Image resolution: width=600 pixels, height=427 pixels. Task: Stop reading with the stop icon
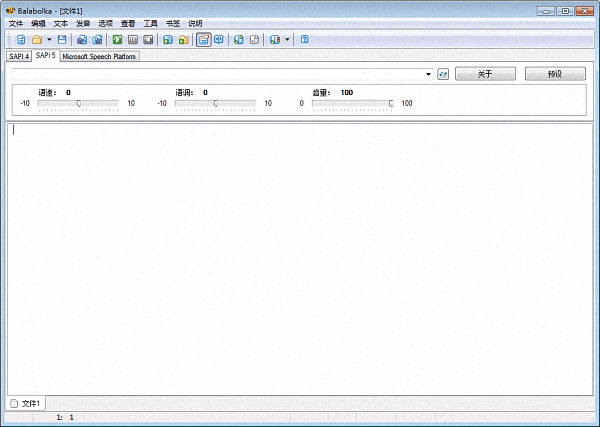(x=148, y=39)
